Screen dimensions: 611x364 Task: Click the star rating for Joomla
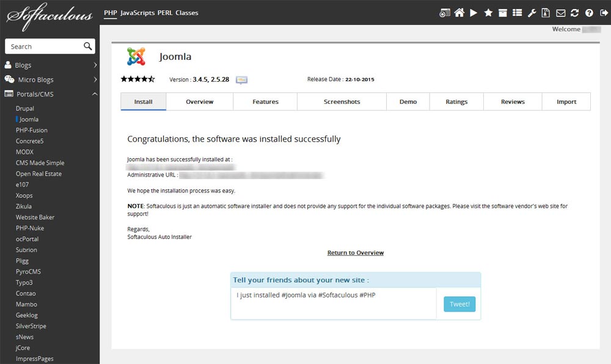click(137, 79)
